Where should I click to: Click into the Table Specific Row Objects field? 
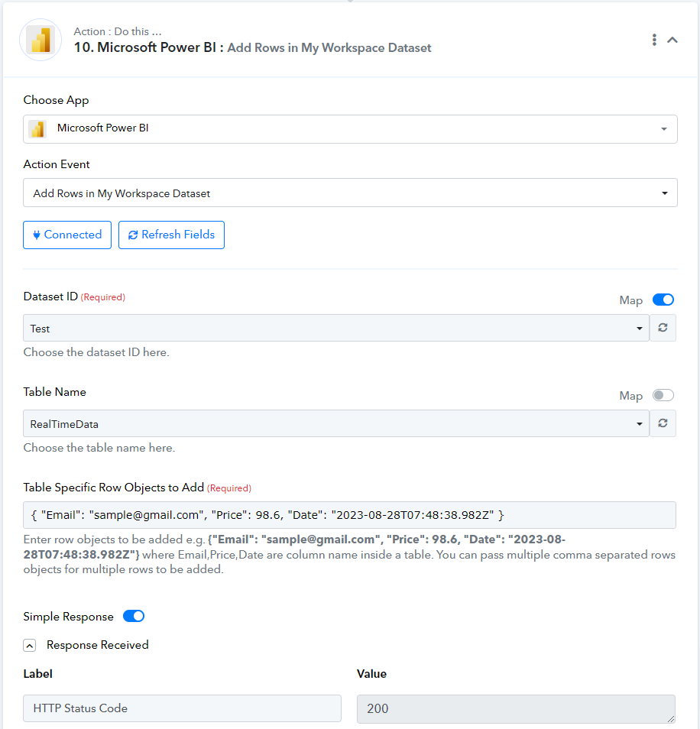pos(349,515)
